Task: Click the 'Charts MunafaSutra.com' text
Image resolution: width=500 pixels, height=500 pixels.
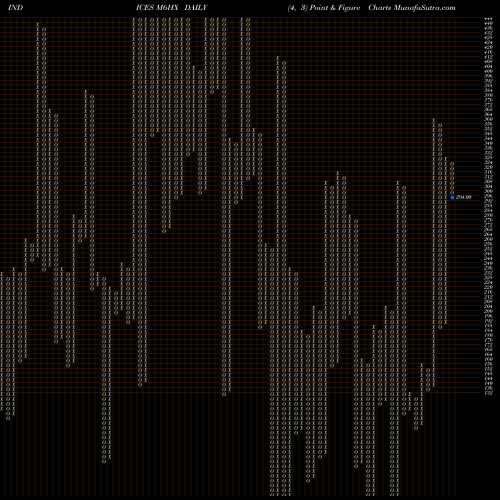Action: coord(412,8)
